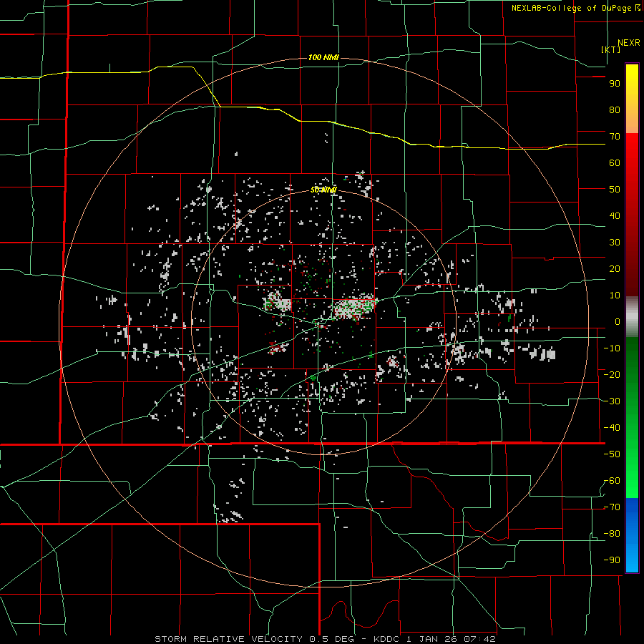This screenshot has width=644, height=644.
Task: Select the -60 scale value
Action: click(612, 481)
